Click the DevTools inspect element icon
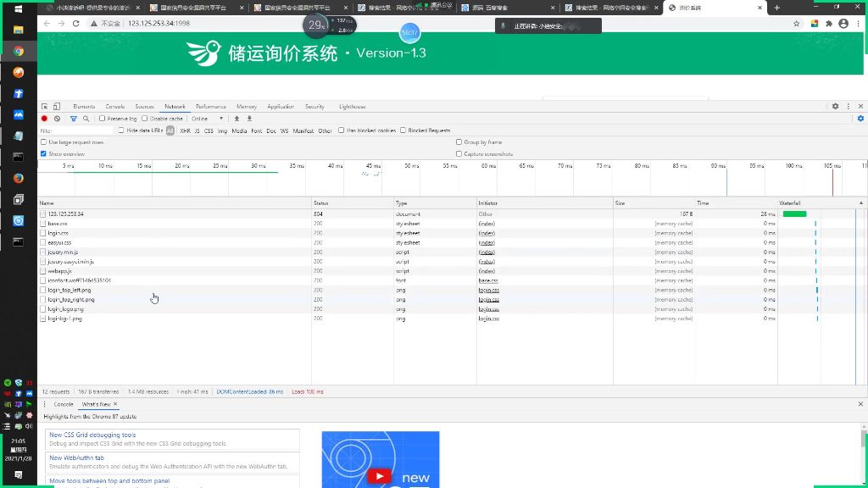The image size is (868, 488). (x=44, y=106)
